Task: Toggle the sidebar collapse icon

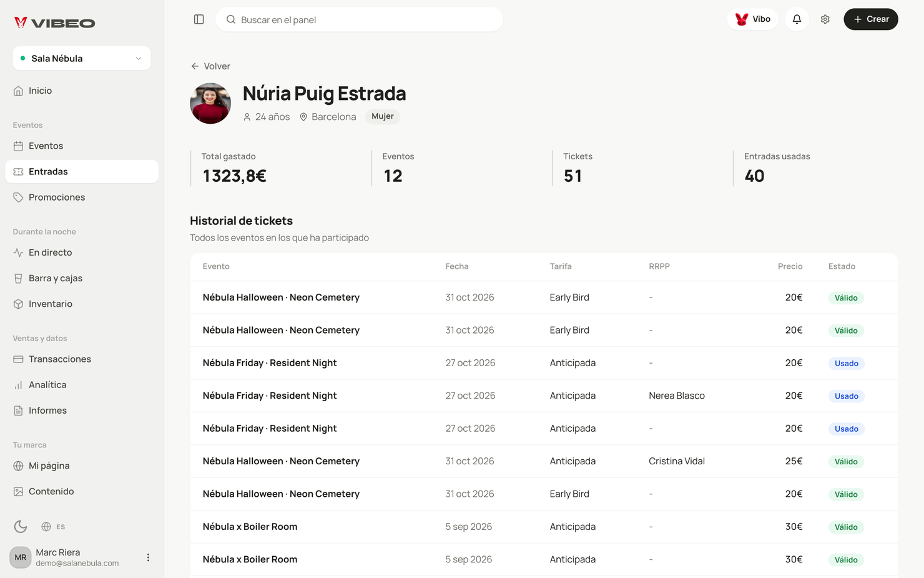Action: (199, 19)
